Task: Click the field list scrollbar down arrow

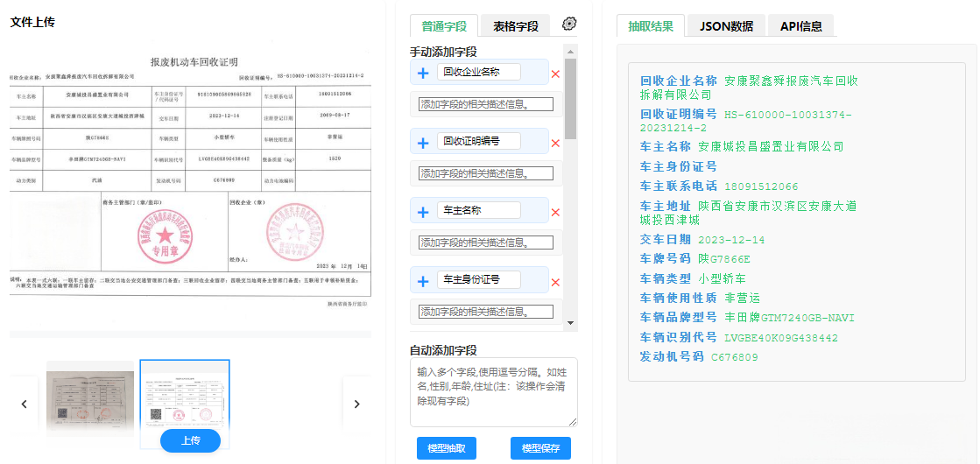Action: point(571,324)
